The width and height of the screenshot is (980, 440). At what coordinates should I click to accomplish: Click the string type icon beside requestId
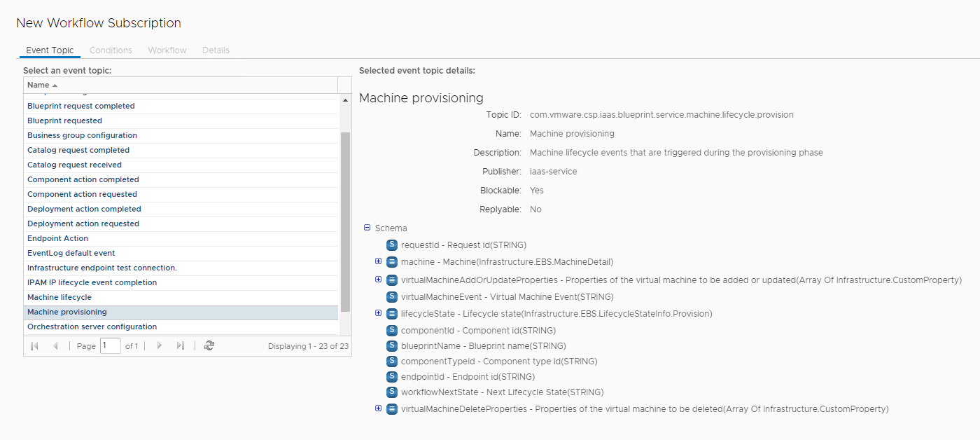coord(391,245)
